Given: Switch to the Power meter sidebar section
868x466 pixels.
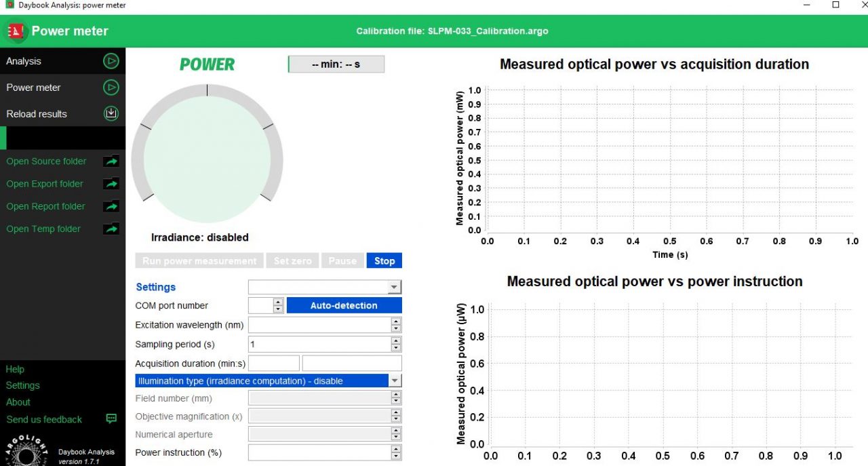Looking at the screenshot, I should point(33,87).
